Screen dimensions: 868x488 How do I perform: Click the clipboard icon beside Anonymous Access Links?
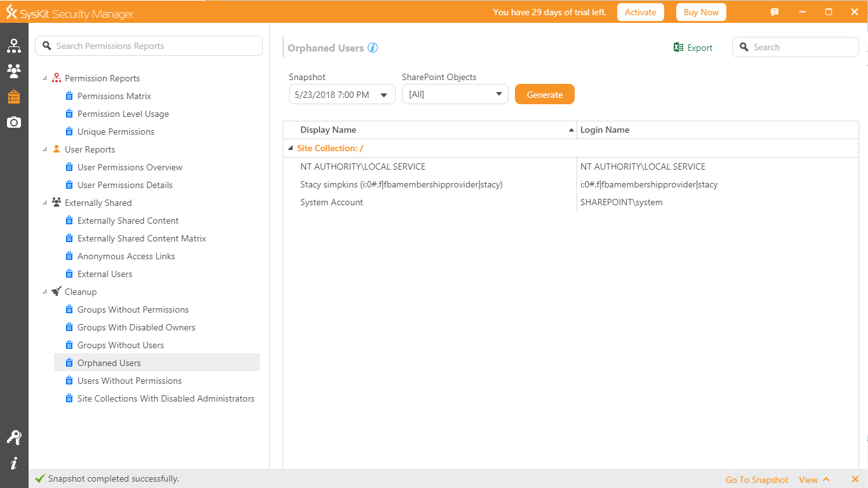[x=70, y=256]
